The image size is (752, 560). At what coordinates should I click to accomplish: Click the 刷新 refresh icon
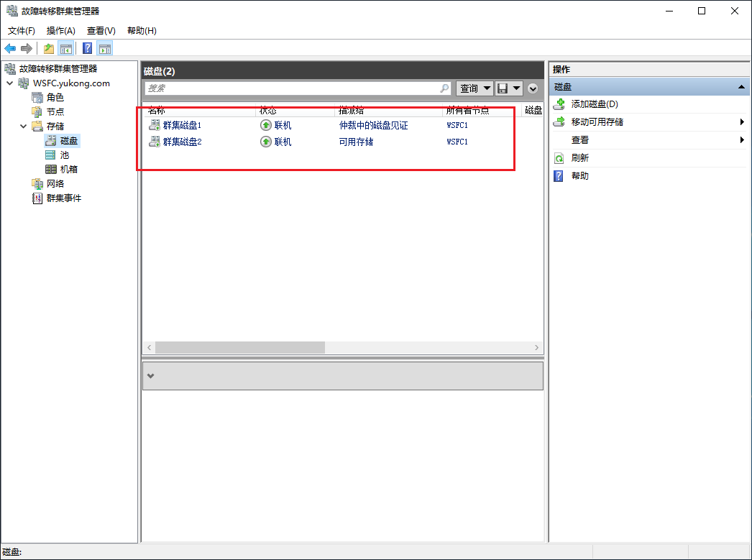(559, 158)
